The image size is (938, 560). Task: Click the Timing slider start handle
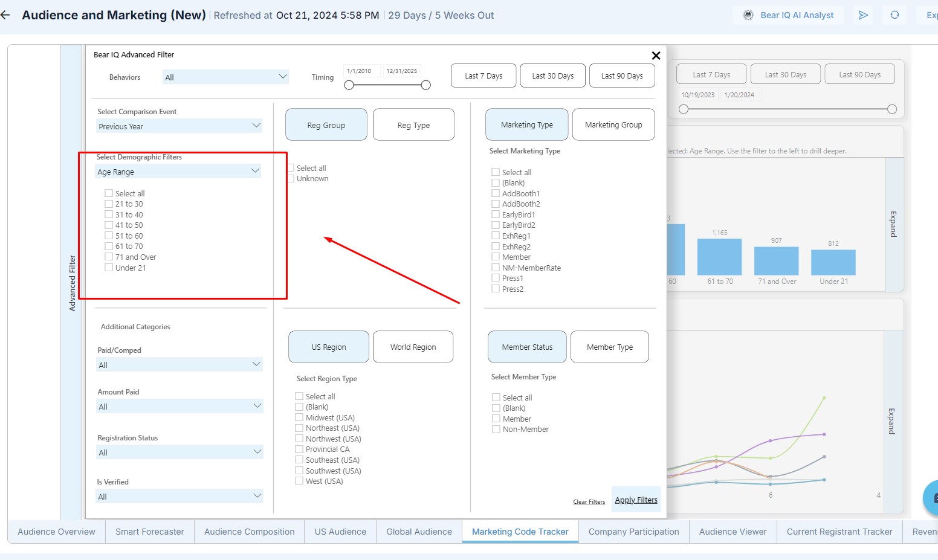pyautogui.click(x=349, y=85)
